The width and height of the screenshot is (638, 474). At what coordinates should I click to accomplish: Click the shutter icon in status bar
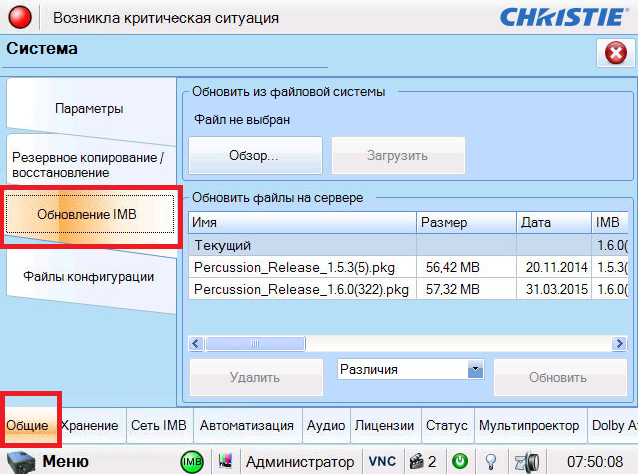pyautogui.click(x=527, y=462)
